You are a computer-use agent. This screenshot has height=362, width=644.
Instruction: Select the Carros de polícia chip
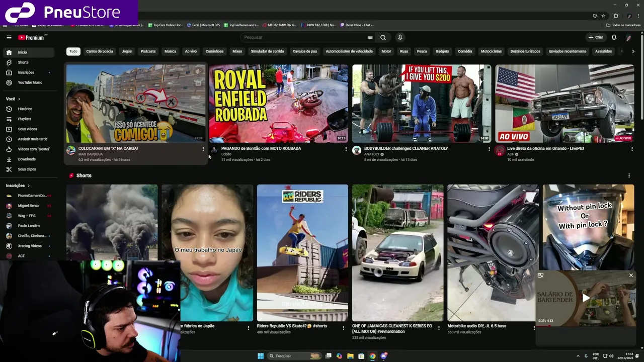click(x=100, y=51)
